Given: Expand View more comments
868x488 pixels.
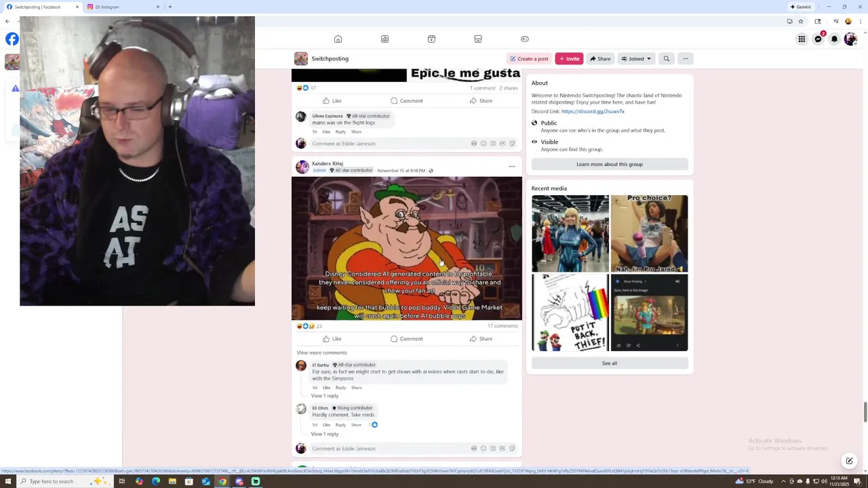Looking at the screenshot, I should click(321, 352).
